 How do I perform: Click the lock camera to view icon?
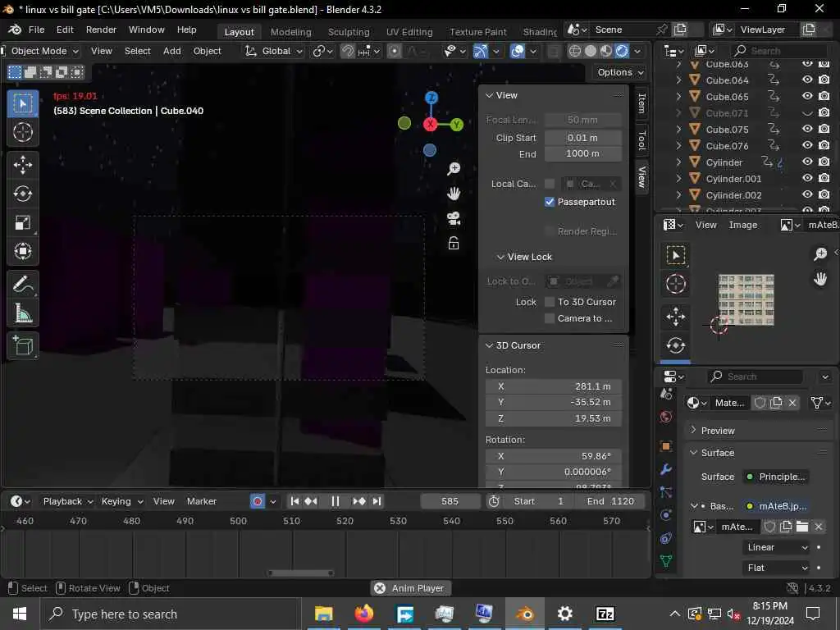coord(454,244)
